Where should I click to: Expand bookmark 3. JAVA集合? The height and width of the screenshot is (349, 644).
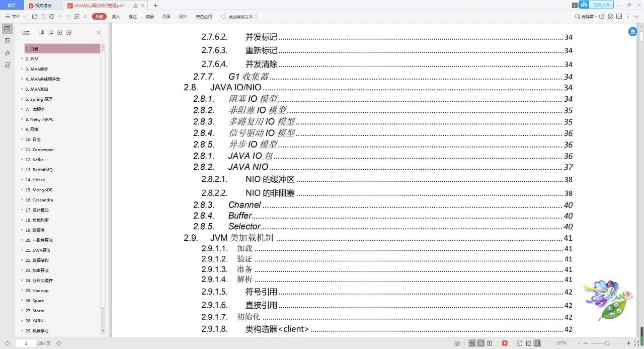pos(22,69)
